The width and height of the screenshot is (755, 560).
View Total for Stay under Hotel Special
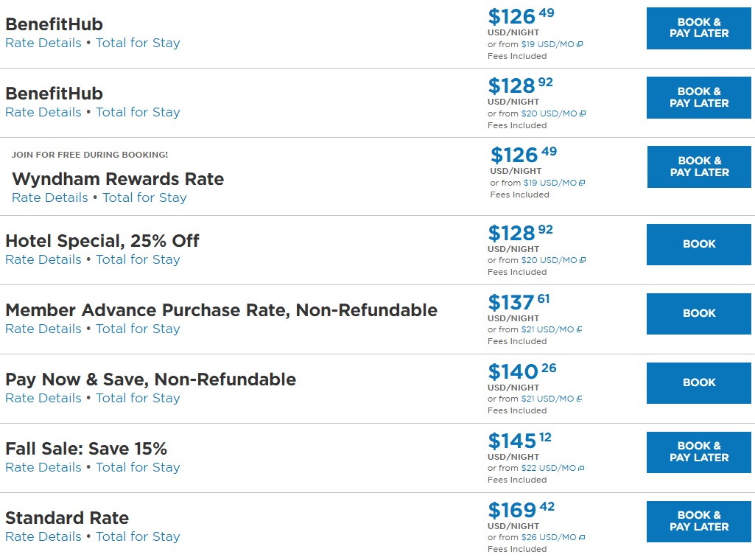[x=138, y=259]
